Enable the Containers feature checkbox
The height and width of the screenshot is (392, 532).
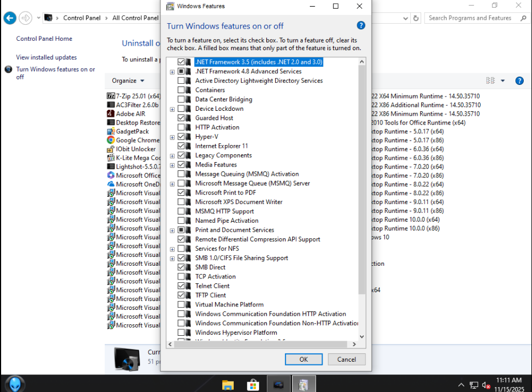coord(181,90)
